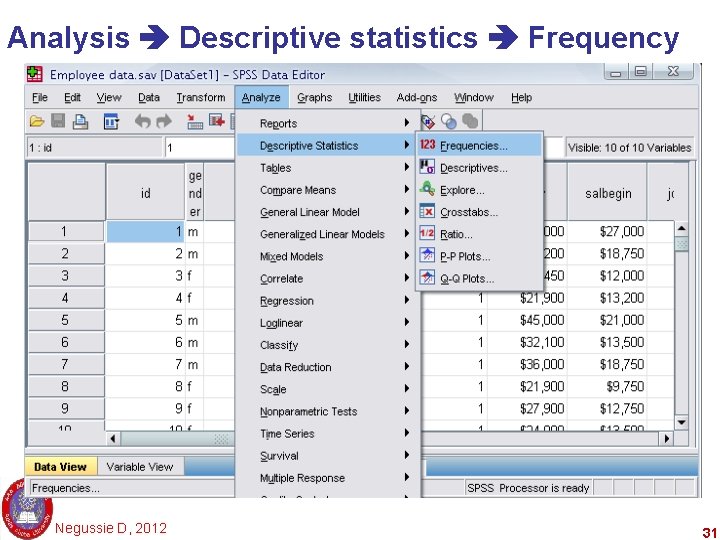Expand the Time Series submenu

click(x=328, y=433)
